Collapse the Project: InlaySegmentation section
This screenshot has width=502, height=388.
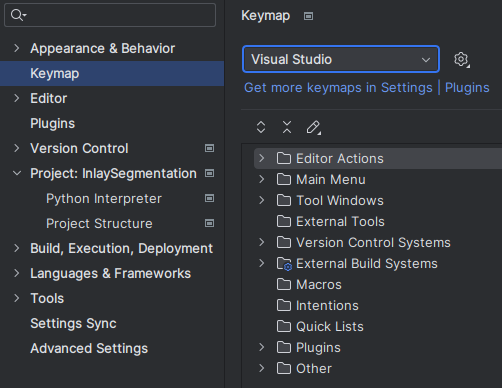click(17, 173)
